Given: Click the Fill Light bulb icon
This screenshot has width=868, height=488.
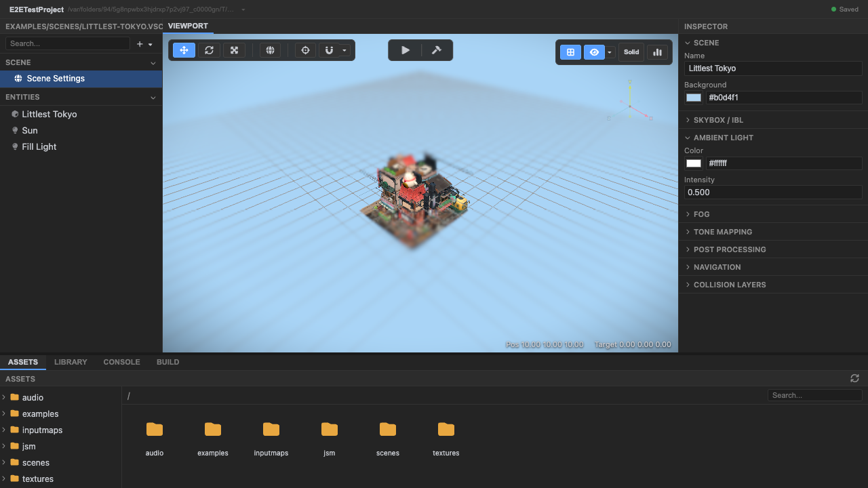Looking at the screenshot, I should (15, 147).
